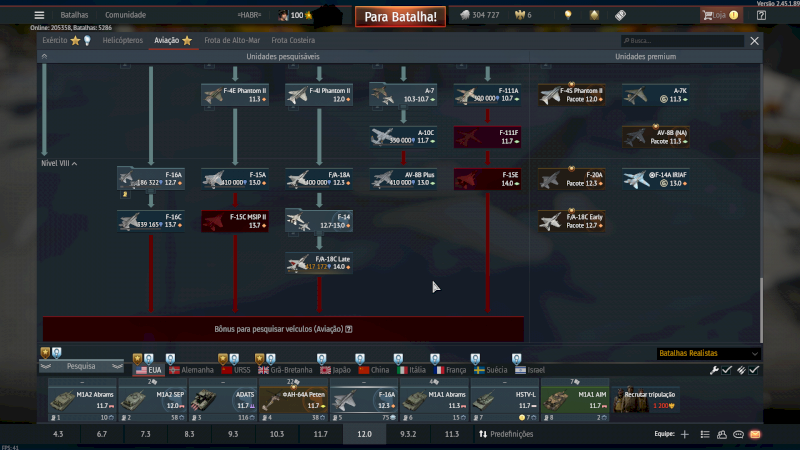Select the F-15E locked aircraft
The image size is (800, 450).
click(486, 179)
